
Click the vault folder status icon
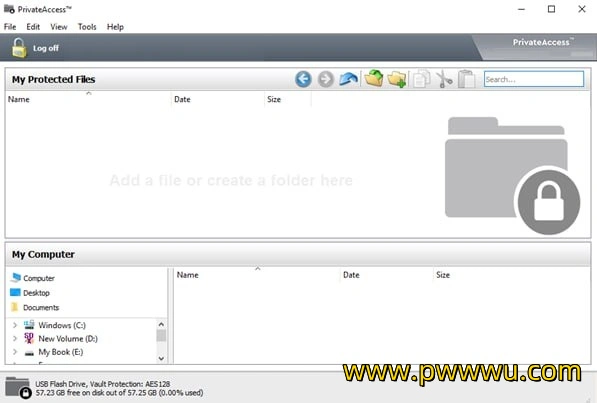tap(18, 388)
